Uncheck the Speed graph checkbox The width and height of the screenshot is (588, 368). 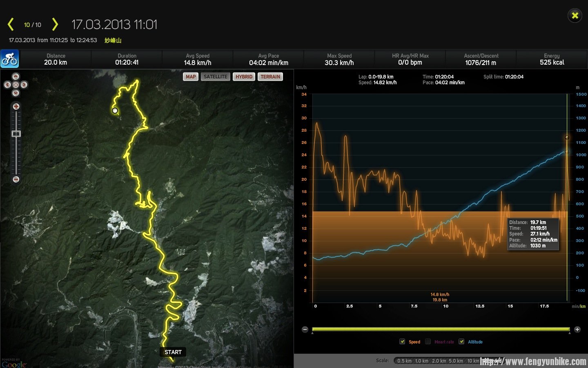(402, 341)
